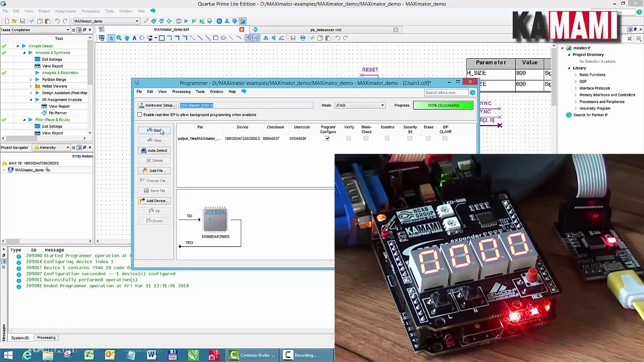The image size is (644, 362).
Task: Open the Project Navigator Hierarchy dropdown
Action: pos(52,147)
